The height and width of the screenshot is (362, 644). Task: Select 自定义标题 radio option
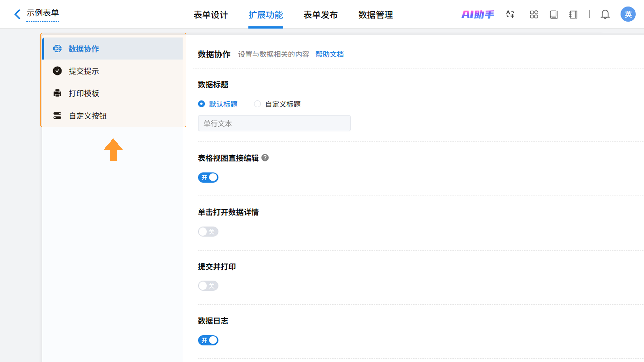(257, 104)
